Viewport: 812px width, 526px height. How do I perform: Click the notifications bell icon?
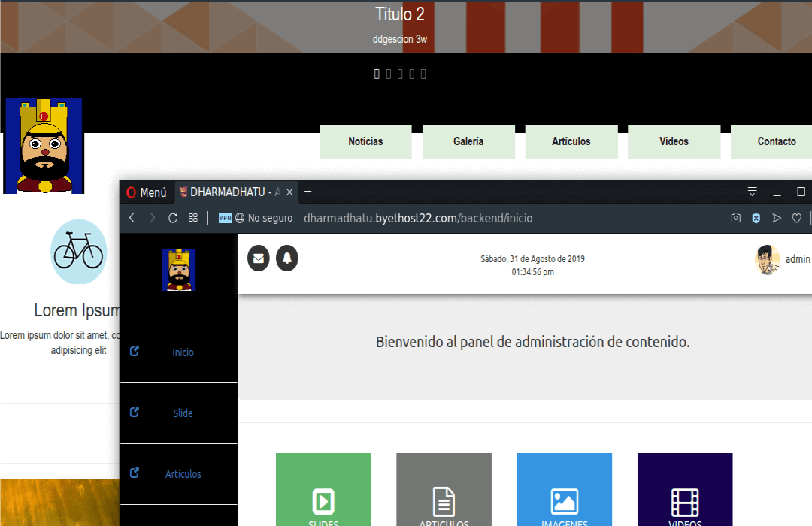coord(287,258)
